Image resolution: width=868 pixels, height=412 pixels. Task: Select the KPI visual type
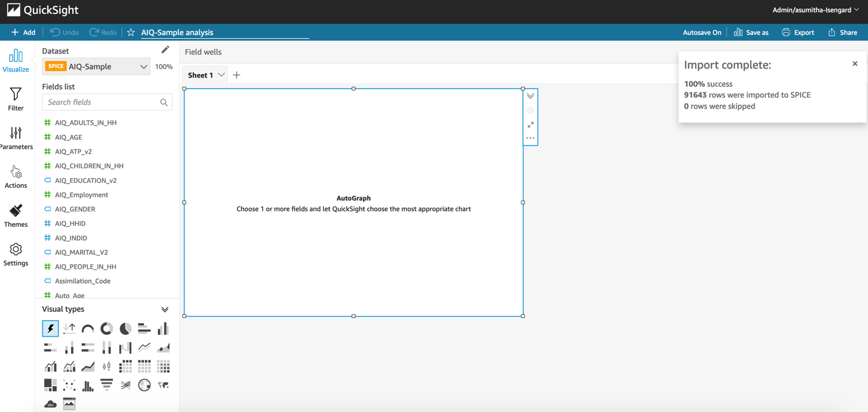[69, 329]
